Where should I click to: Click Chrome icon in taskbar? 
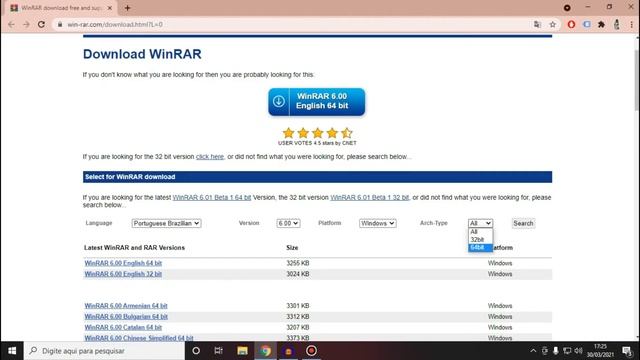click(x=266, y=351)
